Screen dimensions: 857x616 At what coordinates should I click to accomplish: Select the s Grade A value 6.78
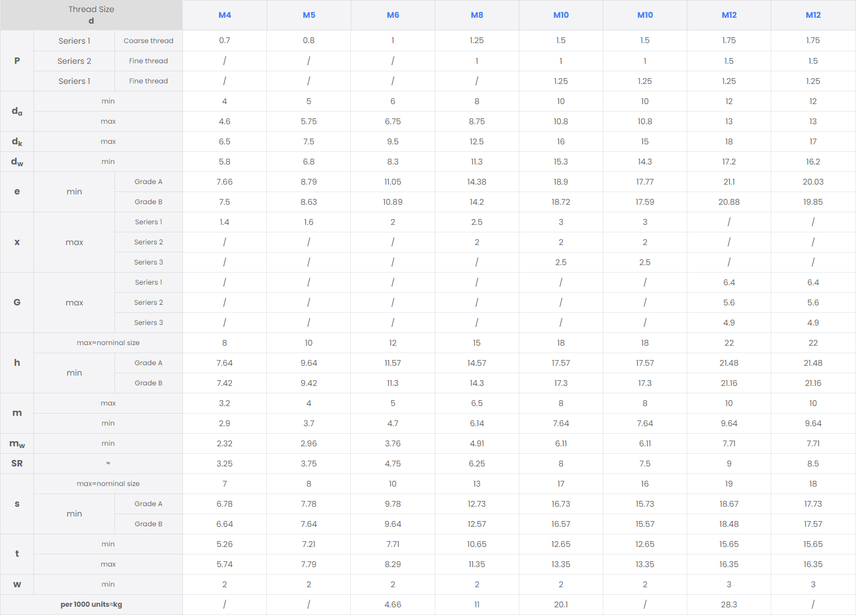(225, 504)
